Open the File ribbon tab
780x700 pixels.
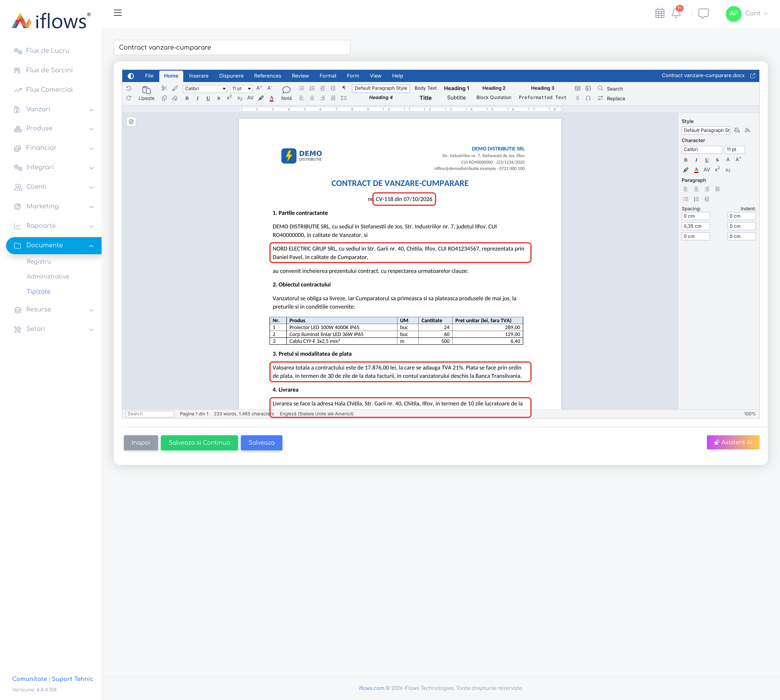149,76
